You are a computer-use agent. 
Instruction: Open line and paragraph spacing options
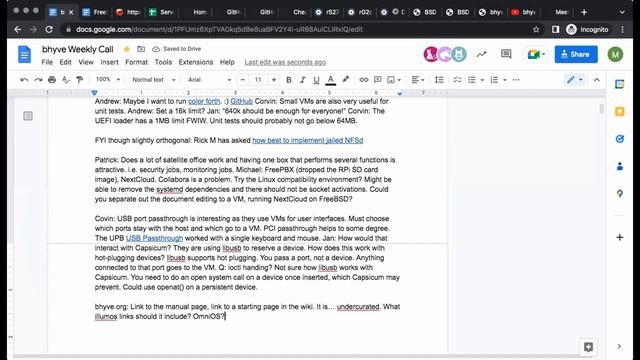click(x=439, y=80)
